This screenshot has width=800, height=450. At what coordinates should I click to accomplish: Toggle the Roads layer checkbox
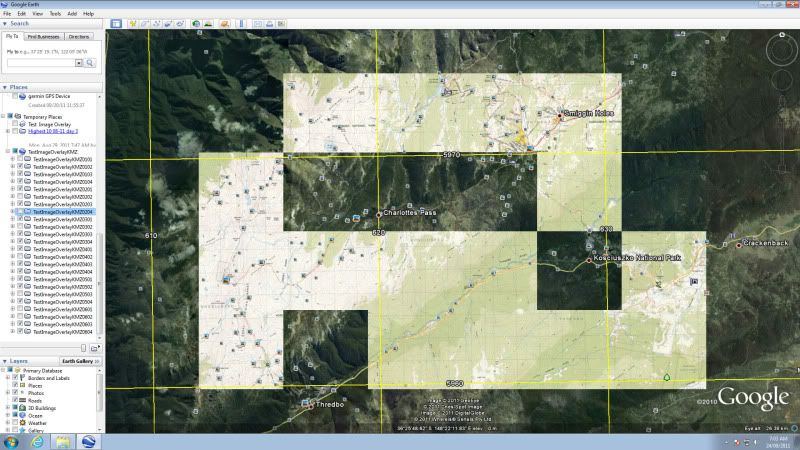tap(15, 401)
